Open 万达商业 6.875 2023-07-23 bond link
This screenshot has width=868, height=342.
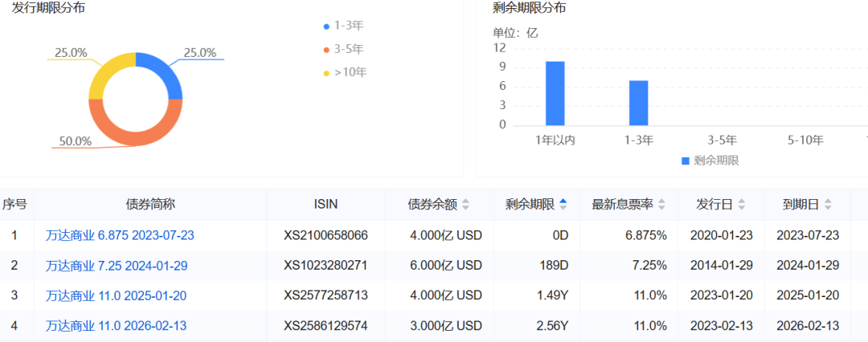[120, 235]
